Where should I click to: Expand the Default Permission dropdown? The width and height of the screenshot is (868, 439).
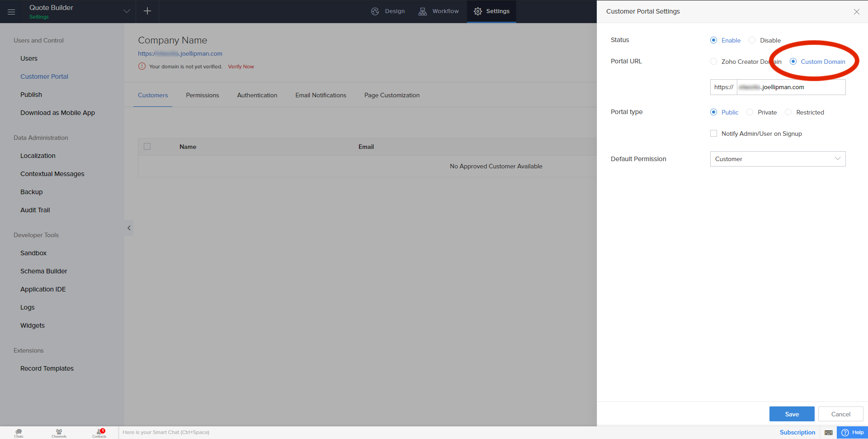778,159
